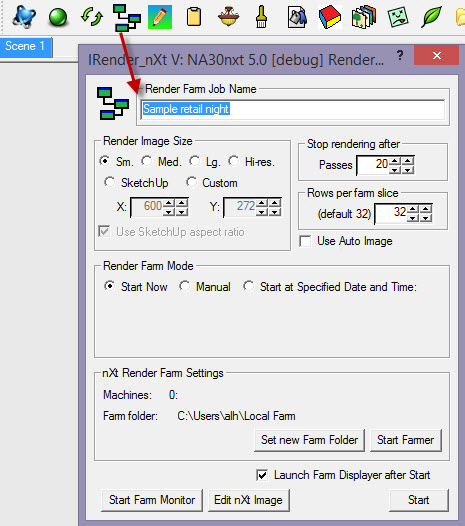465x526 pixels.
Task: Click the Start button
Action: 418,500
